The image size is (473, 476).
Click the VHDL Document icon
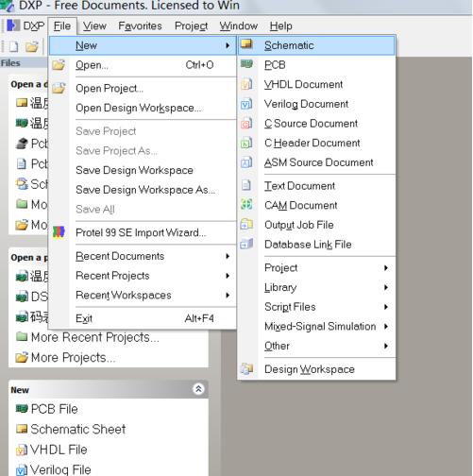click(246, 84)
